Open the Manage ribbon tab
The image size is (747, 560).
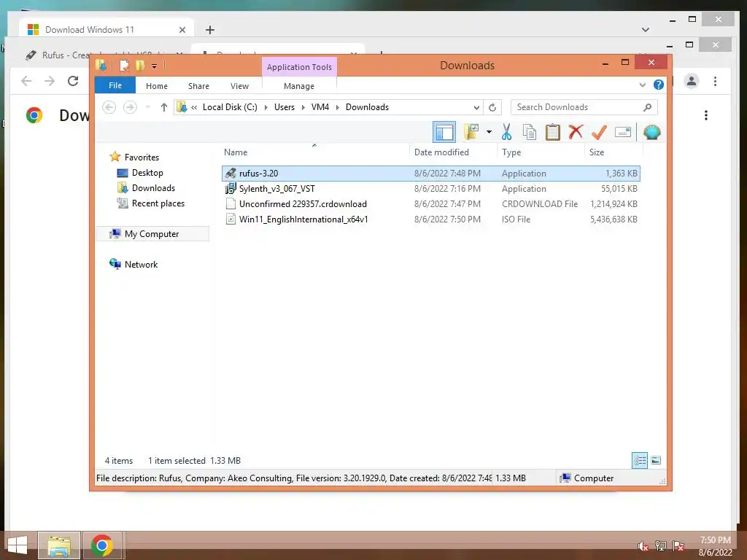click(298, 86)
